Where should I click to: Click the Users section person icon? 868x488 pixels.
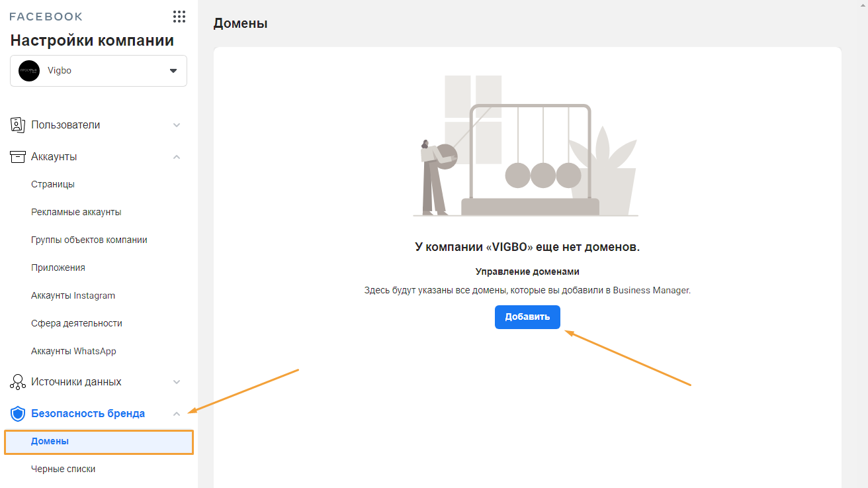point(18,124)
